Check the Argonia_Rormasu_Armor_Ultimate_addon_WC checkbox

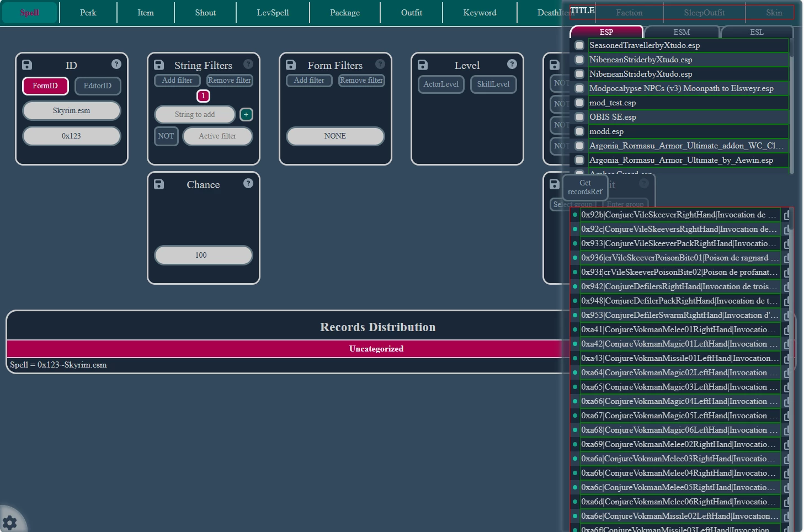click(579, 146)
